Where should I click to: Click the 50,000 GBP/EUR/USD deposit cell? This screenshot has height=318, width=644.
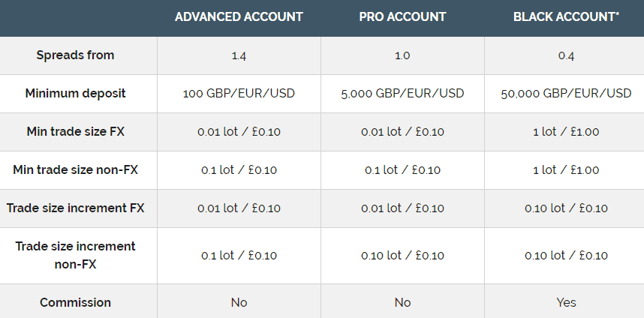tap(566, 94)
